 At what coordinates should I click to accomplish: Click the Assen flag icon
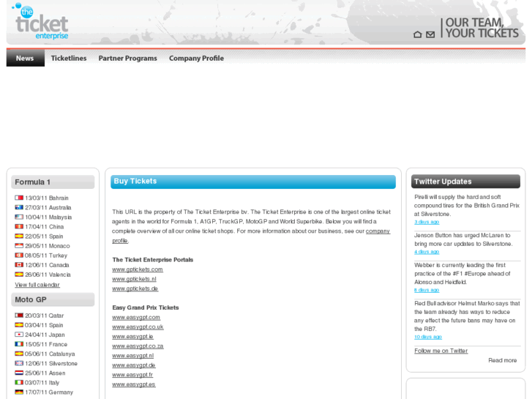(19, 373)
